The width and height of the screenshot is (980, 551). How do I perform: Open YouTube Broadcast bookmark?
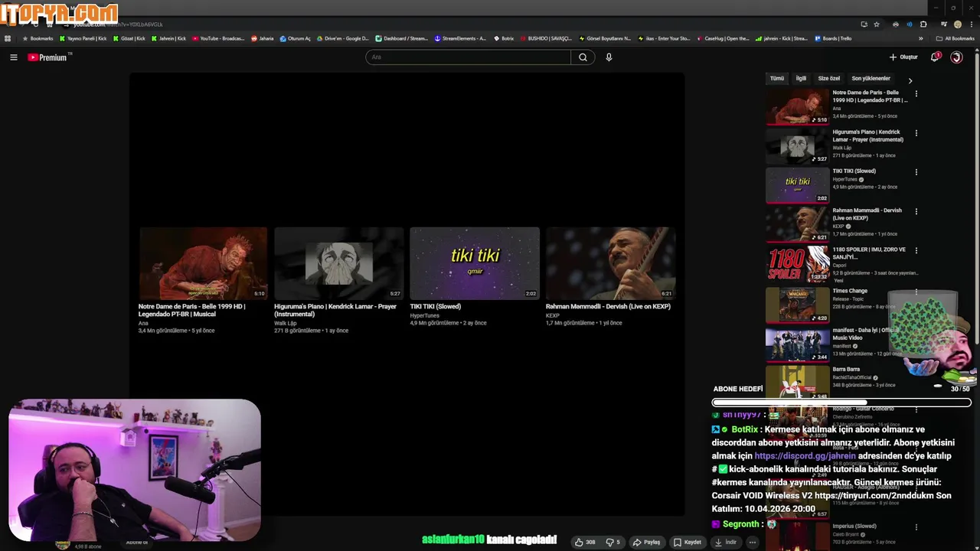[218, 38]
